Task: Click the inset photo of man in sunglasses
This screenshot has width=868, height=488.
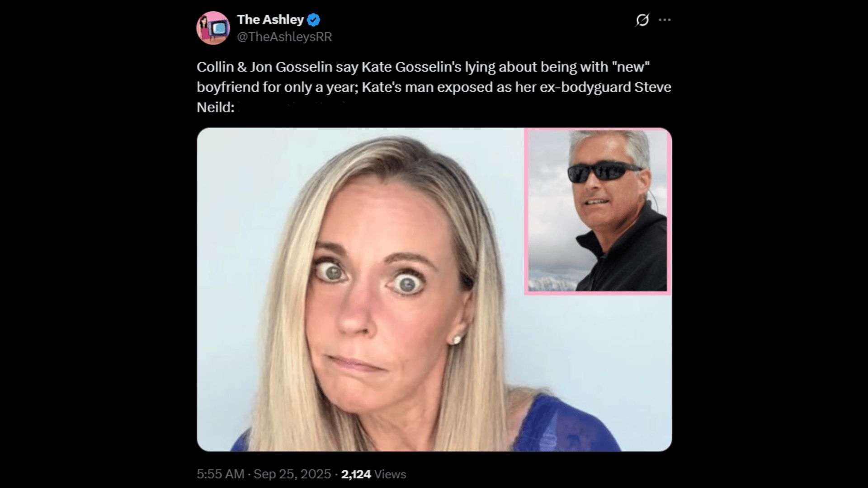Action: tap(598, 211)
